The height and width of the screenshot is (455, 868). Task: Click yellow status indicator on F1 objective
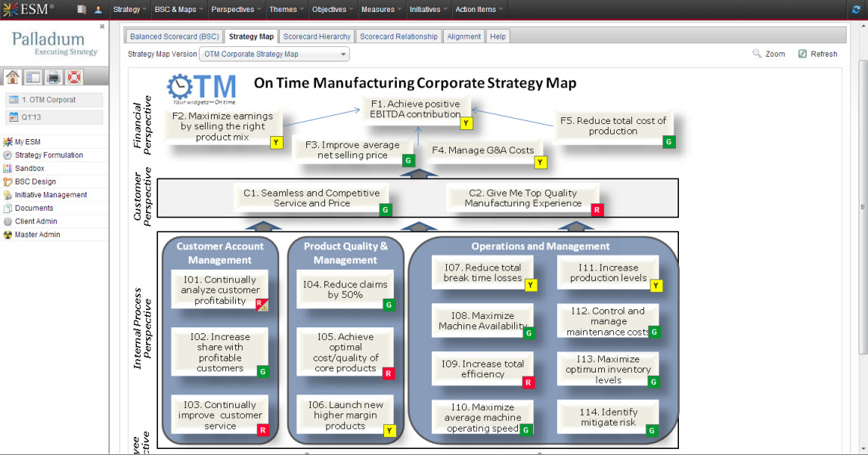[x=467, y=123]
